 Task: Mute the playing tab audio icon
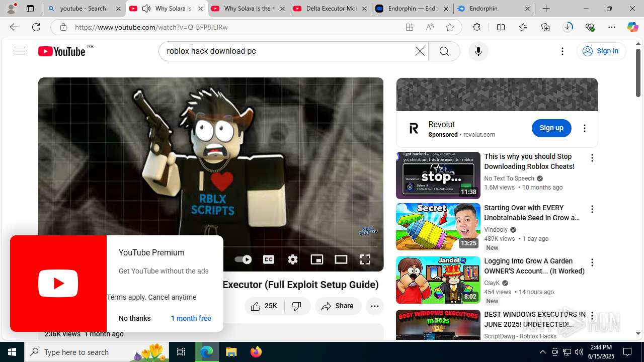click(146, 9)
